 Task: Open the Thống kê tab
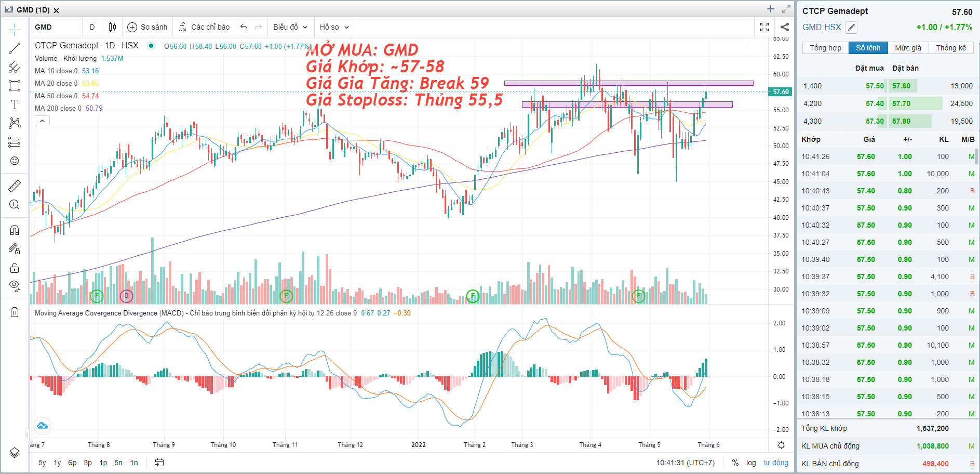pyautogui.click(x=951, y=48)
